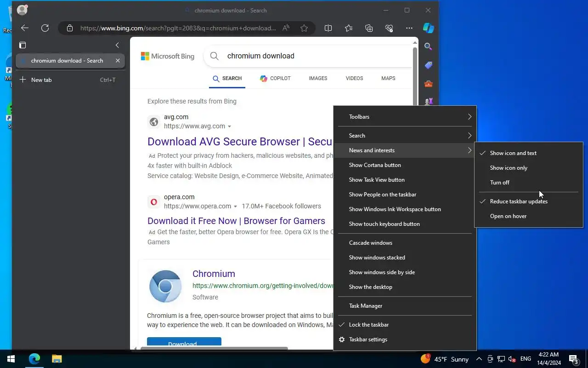
Task: Toggle Show Cortana button
Action: [x=405, y=165]
